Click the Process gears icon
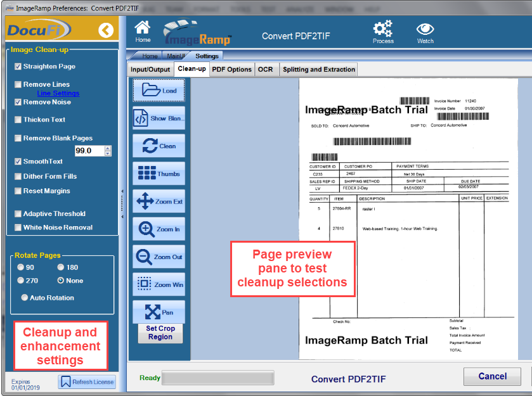 coord(383,32)
